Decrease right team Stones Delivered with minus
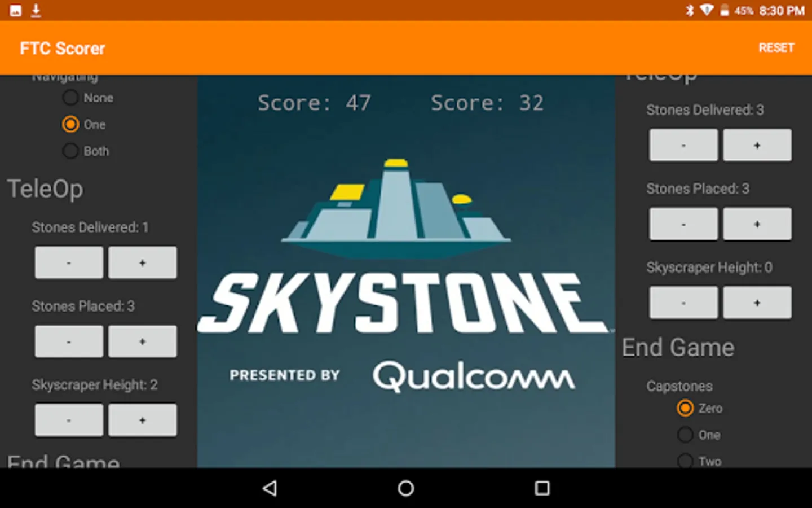The image size is (812, 508). (x=683, y=145)
